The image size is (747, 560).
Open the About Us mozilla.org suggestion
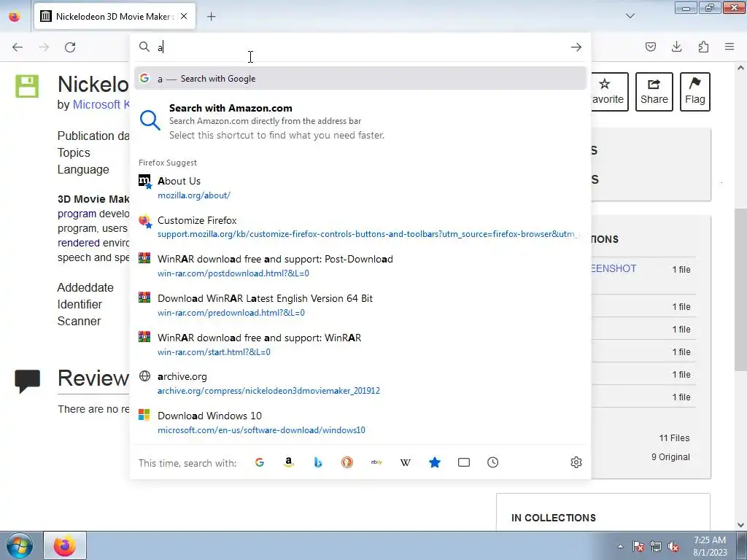[x=360, y=187]
